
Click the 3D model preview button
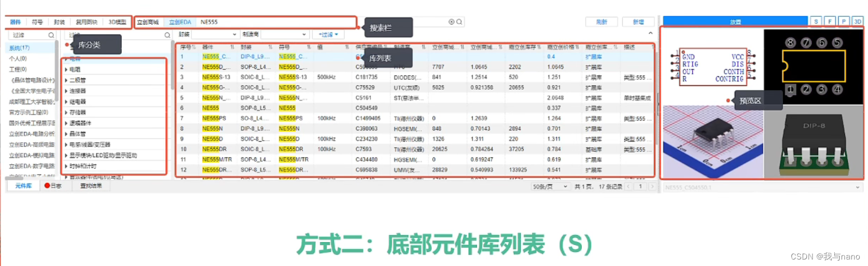[858, 22]
